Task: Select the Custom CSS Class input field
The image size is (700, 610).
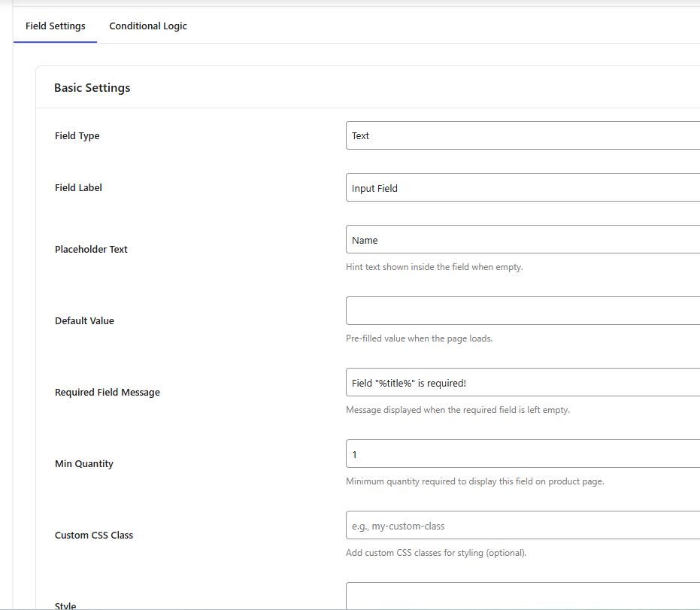Action: point(523,525)
